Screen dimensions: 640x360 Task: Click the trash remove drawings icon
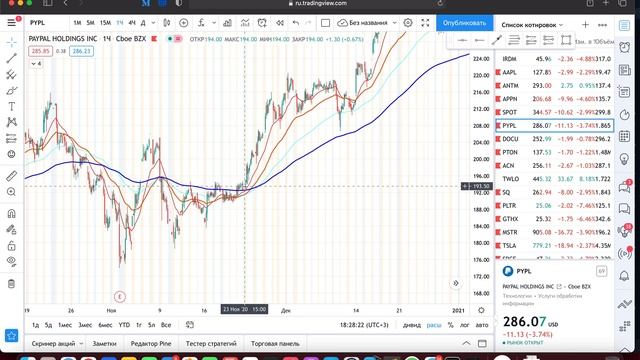tap(11, 284)
